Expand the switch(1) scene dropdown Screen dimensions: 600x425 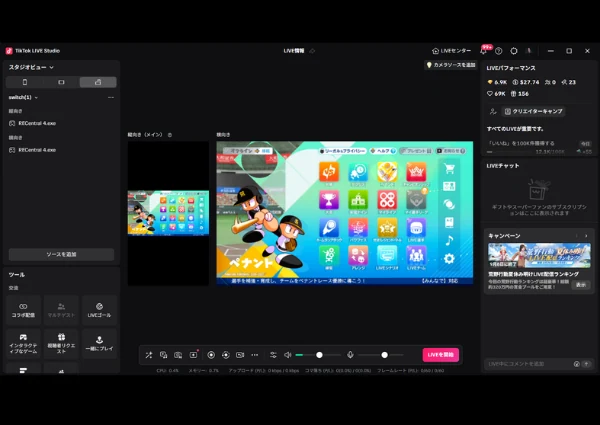pyautogui.click(x=23, y=98)
